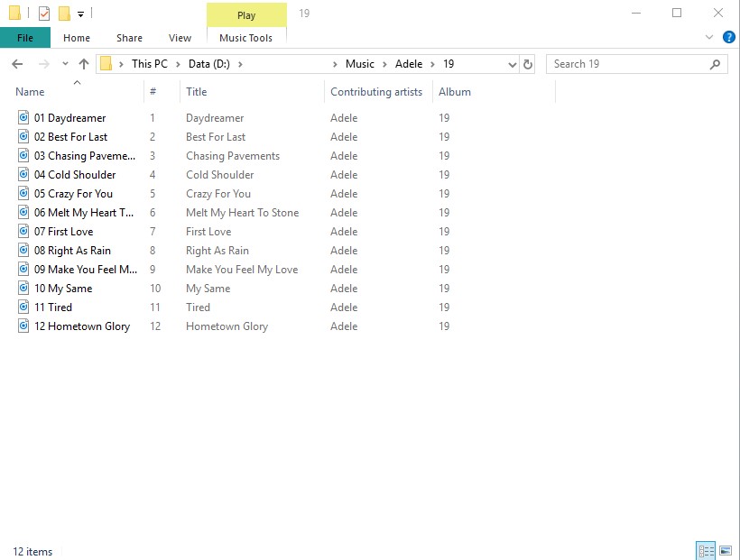This screenshot has height=560, width=740.
Task: Open the address bar history dropdown
Action: [x=512, y=64]
